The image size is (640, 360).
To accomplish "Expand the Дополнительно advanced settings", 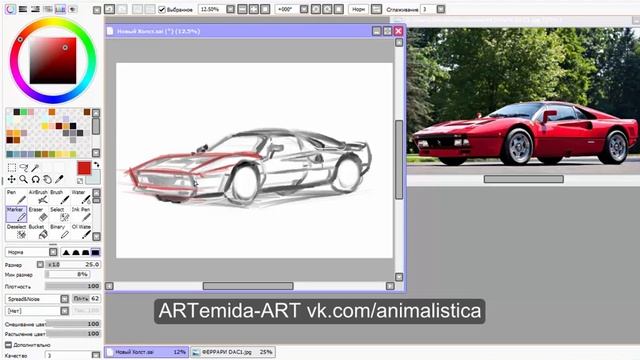I will click(x=8, y=345).
